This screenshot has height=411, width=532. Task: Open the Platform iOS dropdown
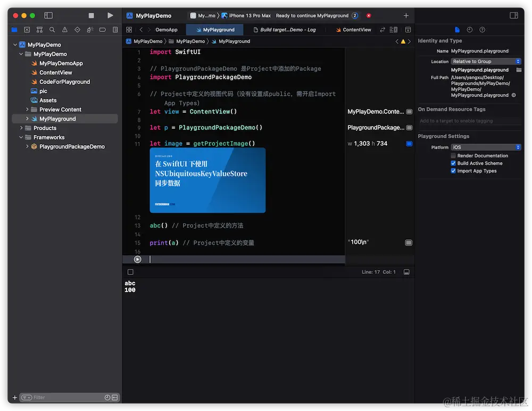coord(486,147)
